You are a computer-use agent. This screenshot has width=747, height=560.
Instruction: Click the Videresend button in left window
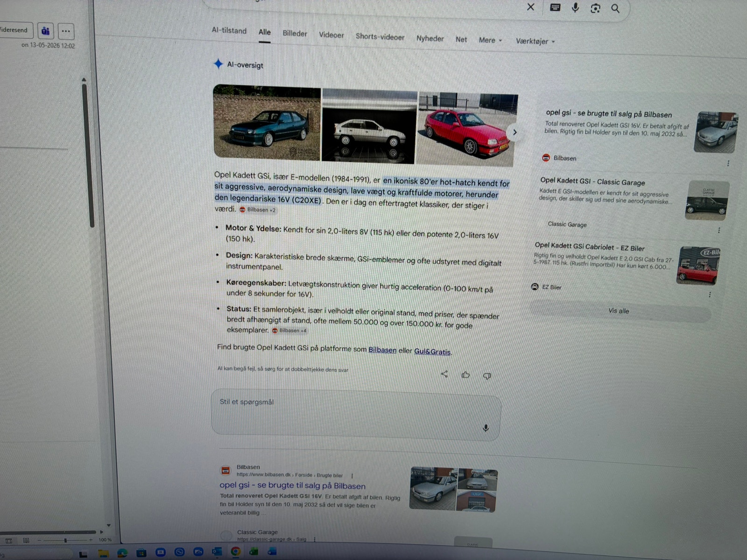pos(15,30)
